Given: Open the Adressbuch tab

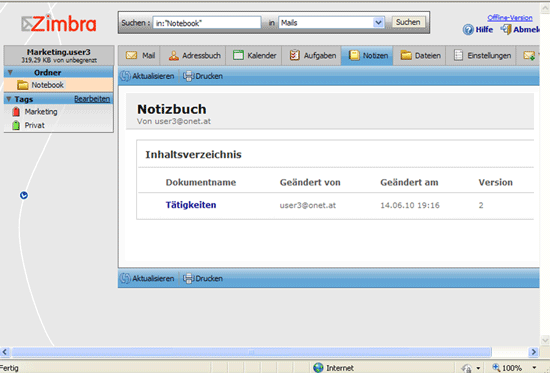Looking at the screenshot, I should [194, 55].
